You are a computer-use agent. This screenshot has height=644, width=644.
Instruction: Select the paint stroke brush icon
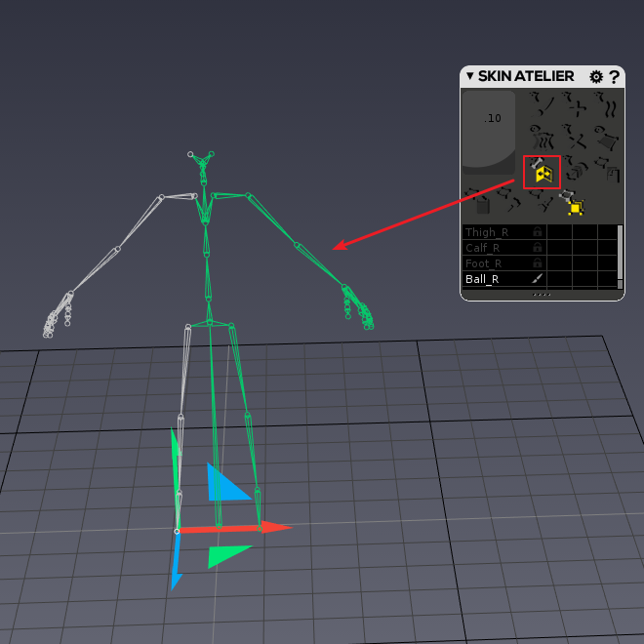point(542,104)
